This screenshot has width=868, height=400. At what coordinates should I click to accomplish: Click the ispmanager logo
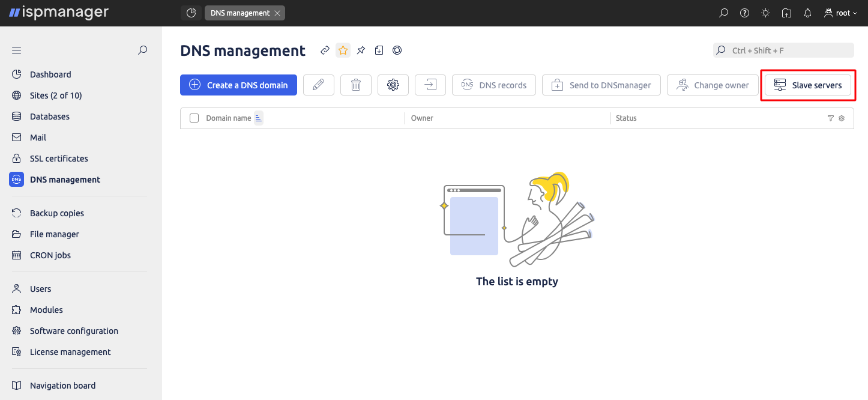[x=59, y=13]
